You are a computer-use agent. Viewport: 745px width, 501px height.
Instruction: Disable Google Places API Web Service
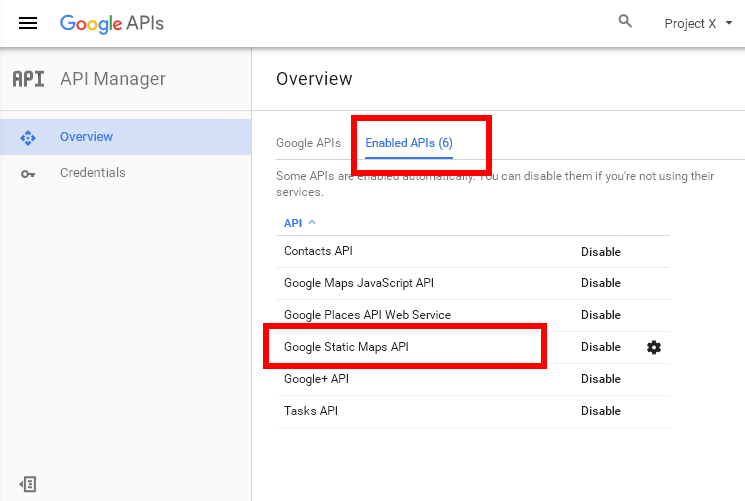pos(601,315)
